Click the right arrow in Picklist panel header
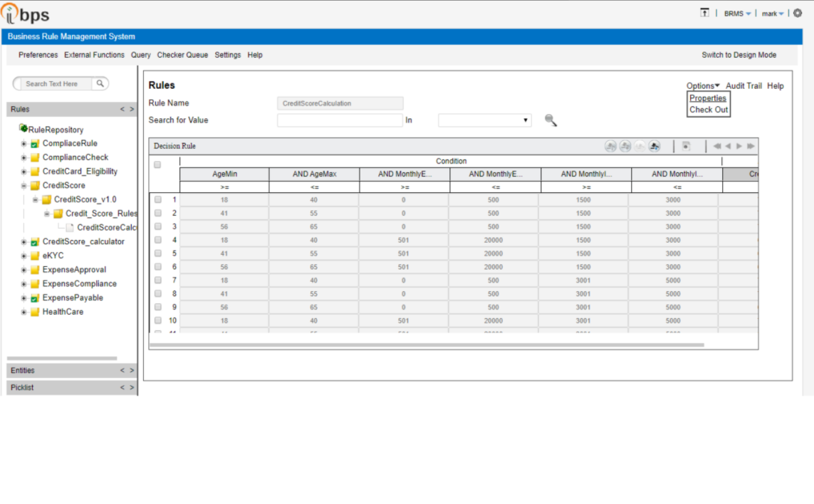Screen dimensions: 814x504 coord(132,387)
